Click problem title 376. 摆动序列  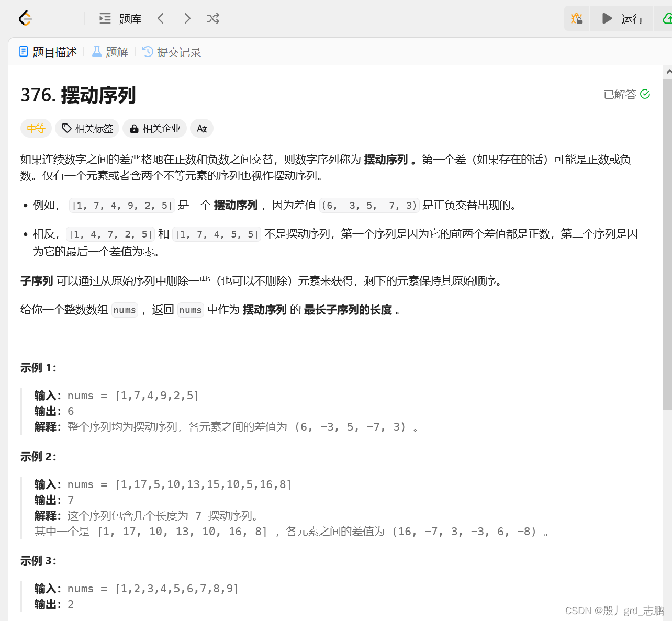(x=78, y=95)
